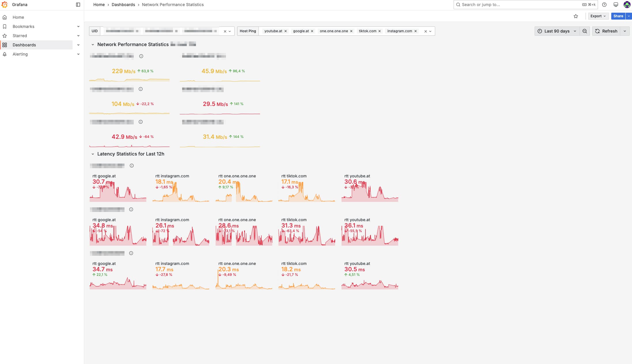Click the Refresh button
Image resolution: width=632 pixels, height=364 pixels.
pos(606,31)
